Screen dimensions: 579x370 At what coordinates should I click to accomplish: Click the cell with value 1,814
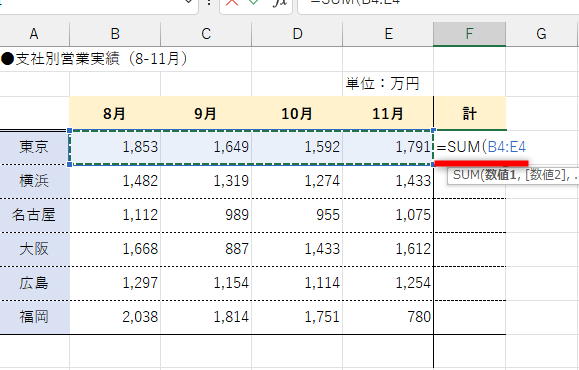(206, 317)
